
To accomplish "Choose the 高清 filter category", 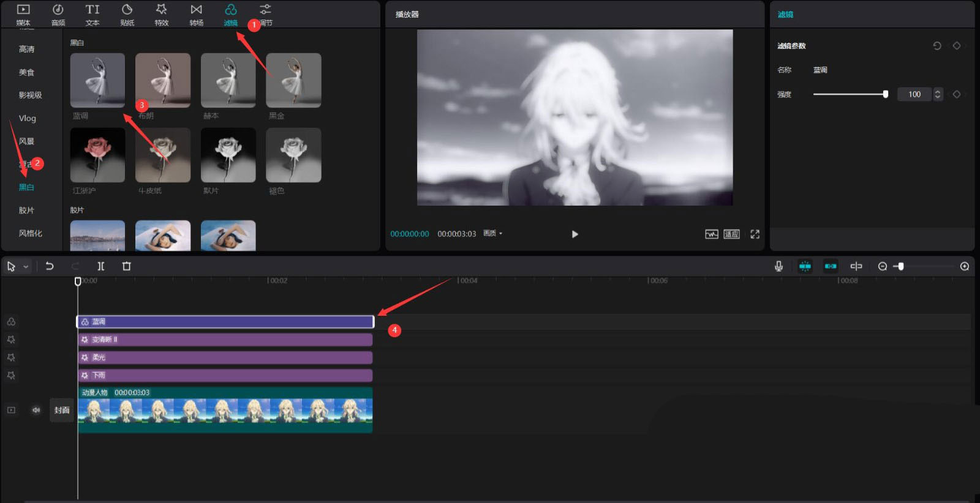I will (27, 49).
